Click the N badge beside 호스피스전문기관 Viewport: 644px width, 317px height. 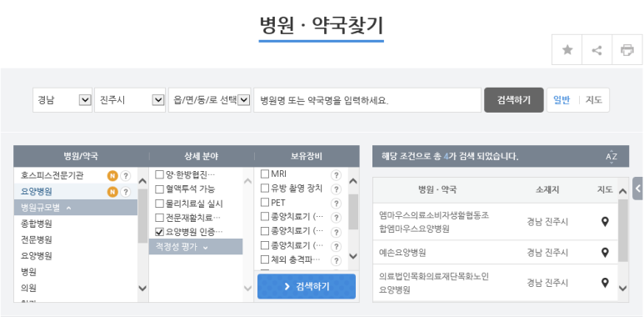point(112,176)
